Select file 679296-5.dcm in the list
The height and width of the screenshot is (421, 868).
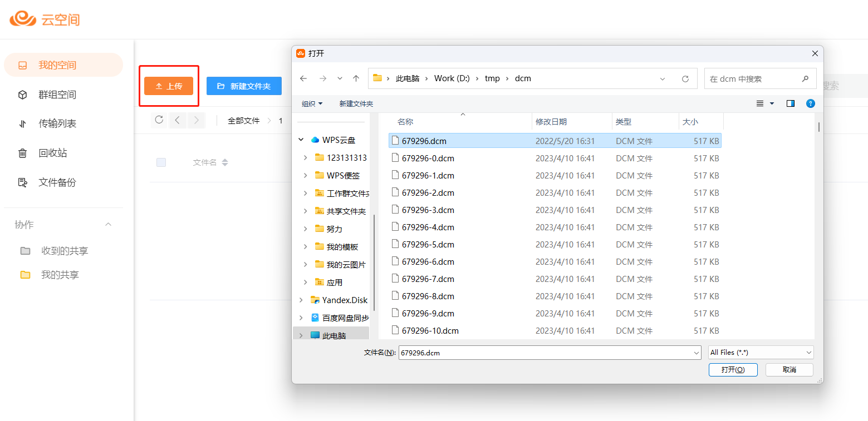(428, 245)
